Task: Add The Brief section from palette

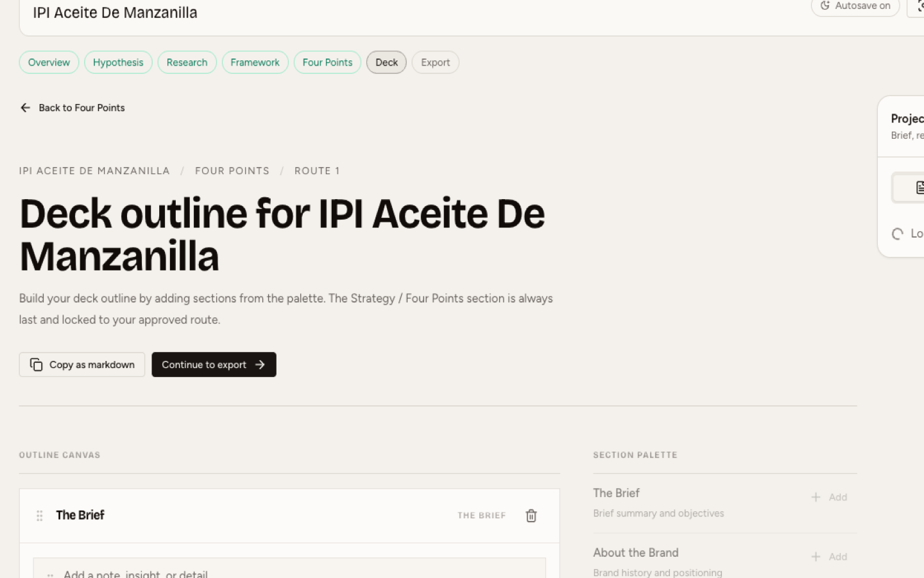Action: (x=829, y=497)
